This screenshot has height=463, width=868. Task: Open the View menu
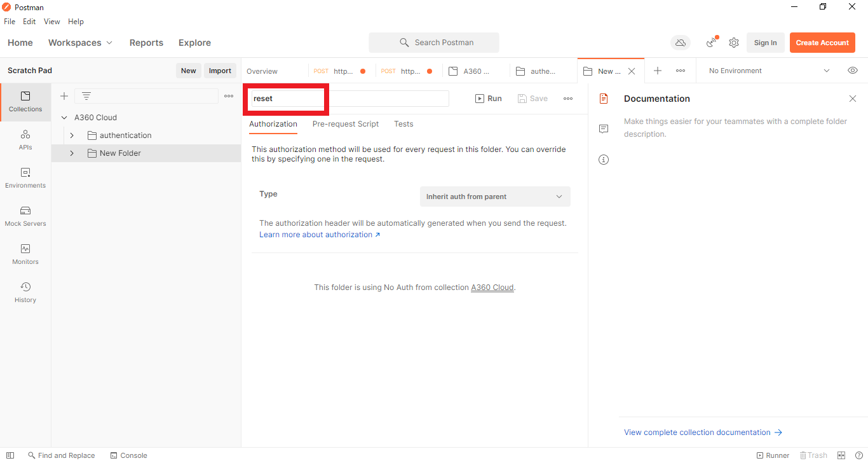(x=52, y=22)
